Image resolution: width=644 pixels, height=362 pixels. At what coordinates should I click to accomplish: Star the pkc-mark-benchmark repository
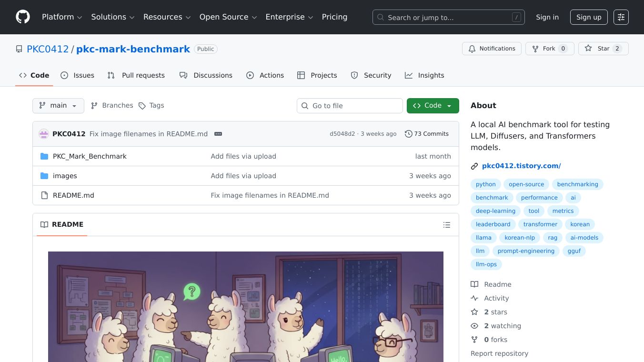point(604,49)
